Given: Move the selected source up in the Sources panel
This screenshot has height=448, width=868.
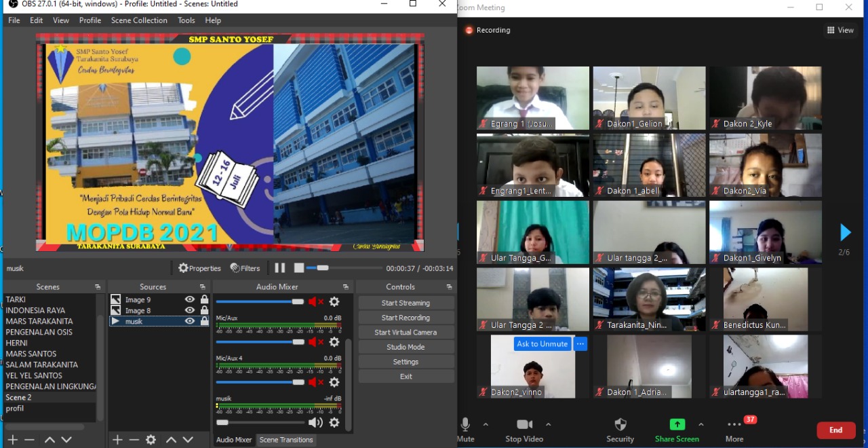Looking at the screenshot, I should tap(171, 440).
